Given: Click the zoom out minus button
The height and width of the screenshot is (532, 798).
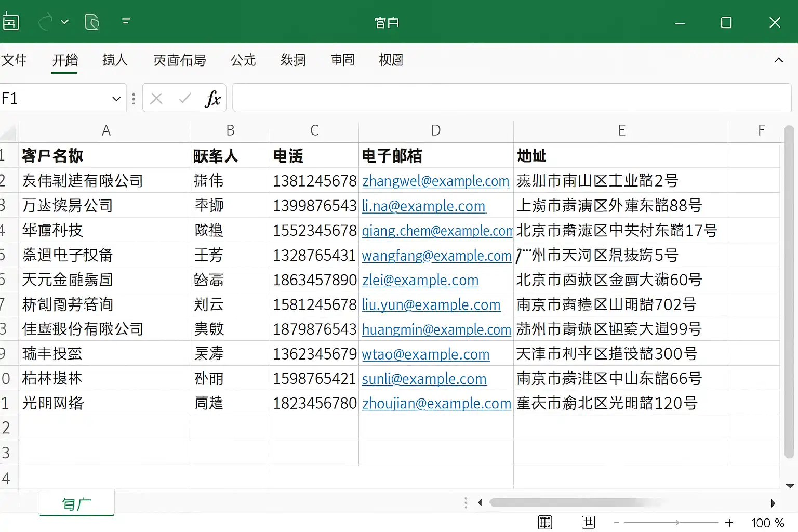Looking at the screenshot, I should coord(616,523).
